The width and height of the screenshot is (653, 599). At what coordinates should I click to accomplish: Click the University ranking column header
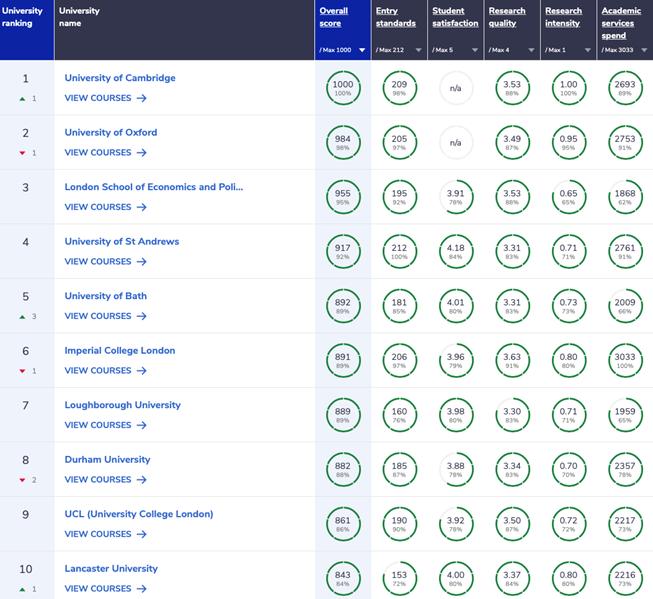pos(22,17)
